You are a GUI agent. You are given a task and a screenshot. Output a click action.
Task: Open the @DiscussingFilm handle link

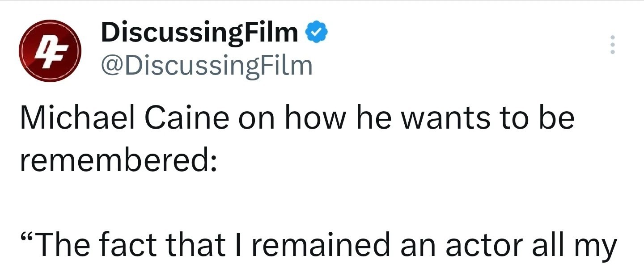pos(207,66)
